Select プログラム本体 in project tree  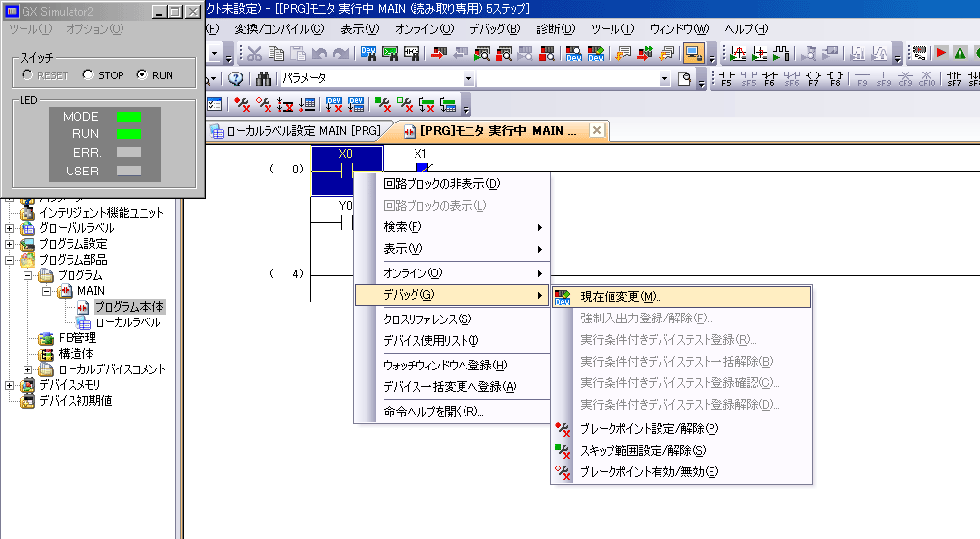coord(128,307)
